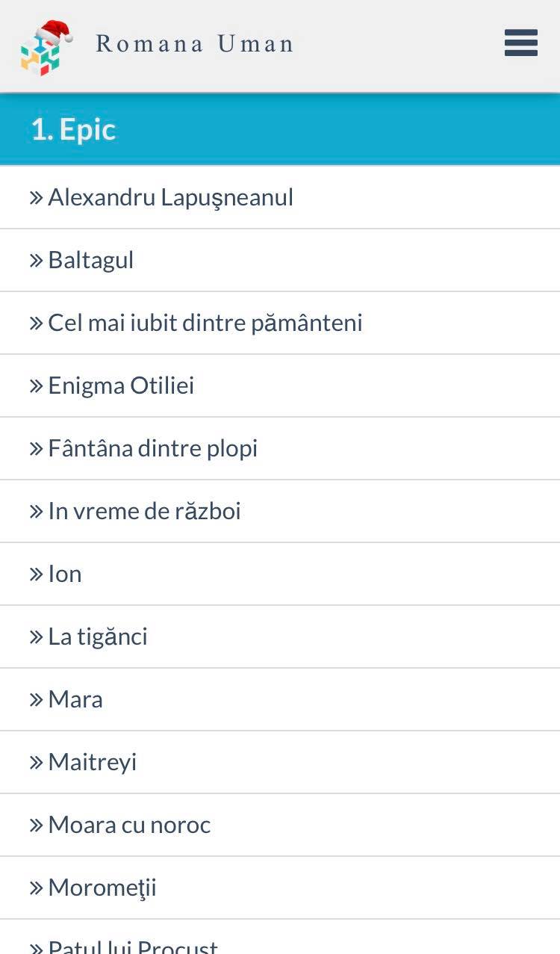The image size is (560, 954).
Task: Click the chevron icon beside Baltagul
Action: 36,261
